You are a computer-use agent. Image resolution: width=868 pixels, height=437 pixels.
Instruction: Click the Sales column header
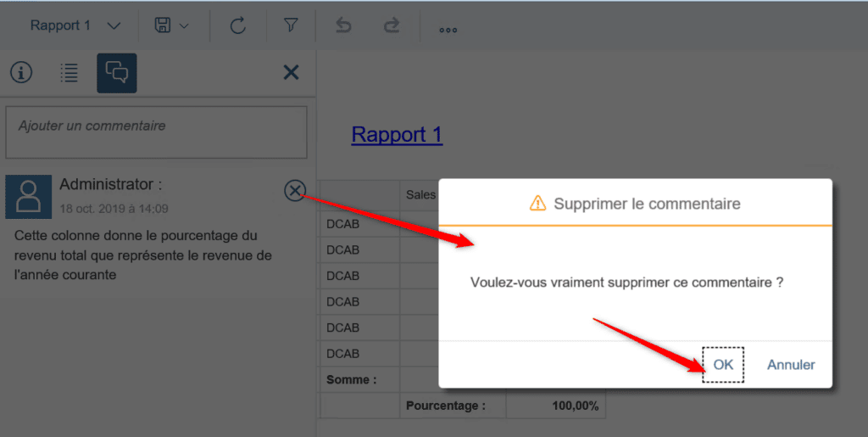pyautogui.click(x=420, y=194)
